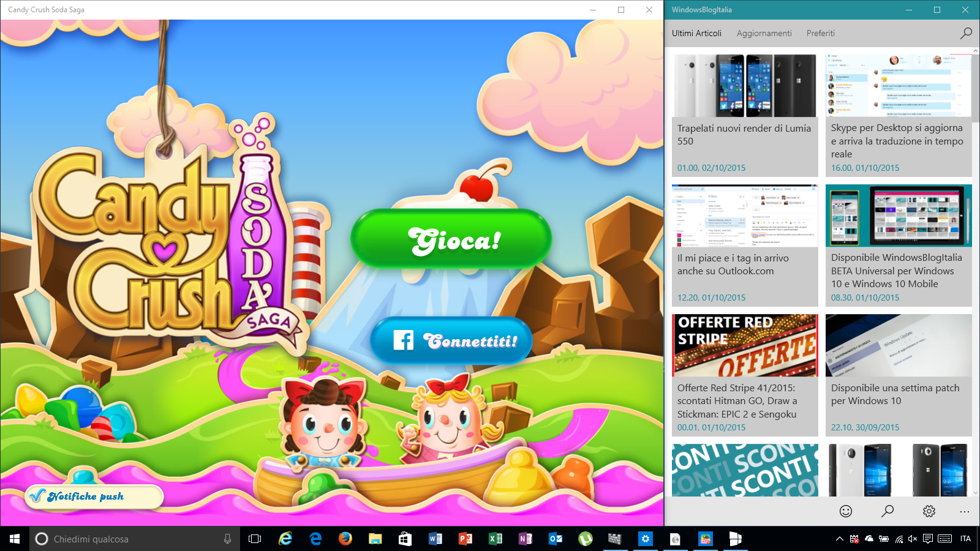The image size is (980, 551).
Task: Click the Cortana microphone icon
Action: click(227, 539)
